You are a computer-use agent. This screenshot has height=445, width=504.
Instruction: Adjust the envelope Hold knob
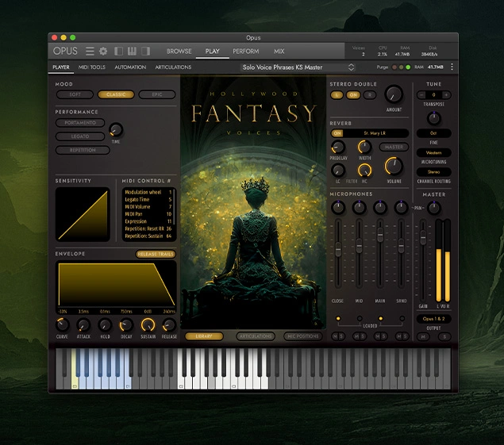point(105,325)
